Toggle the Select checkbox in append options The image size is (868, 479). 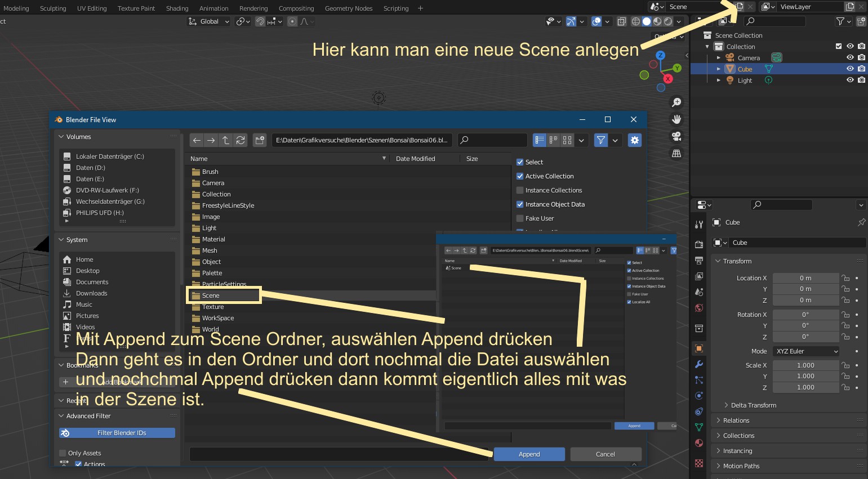[520, 162]
